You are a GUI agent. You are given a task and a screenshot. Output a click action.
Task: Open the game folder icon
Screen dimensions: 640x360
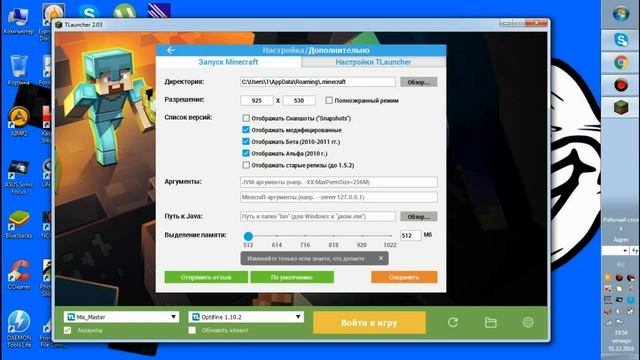tap(491, 322)
